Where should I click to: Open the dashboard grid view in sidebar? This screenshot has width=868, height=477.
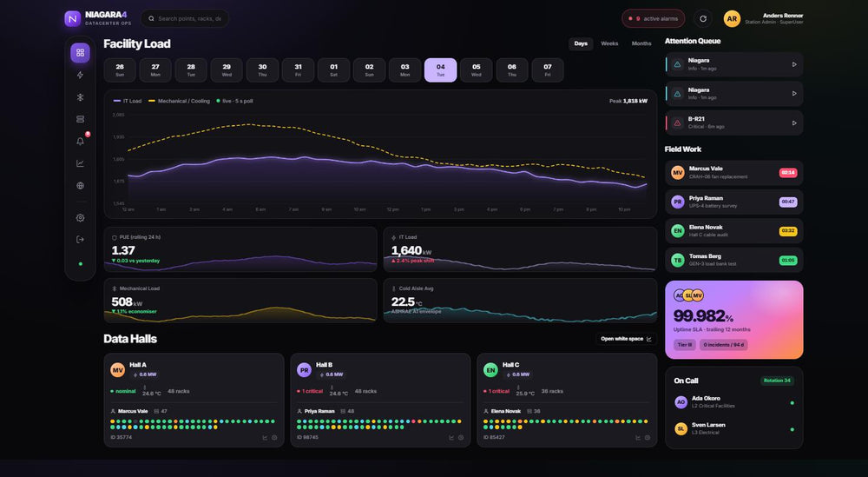pyautogui.click(x=80, y=53)
